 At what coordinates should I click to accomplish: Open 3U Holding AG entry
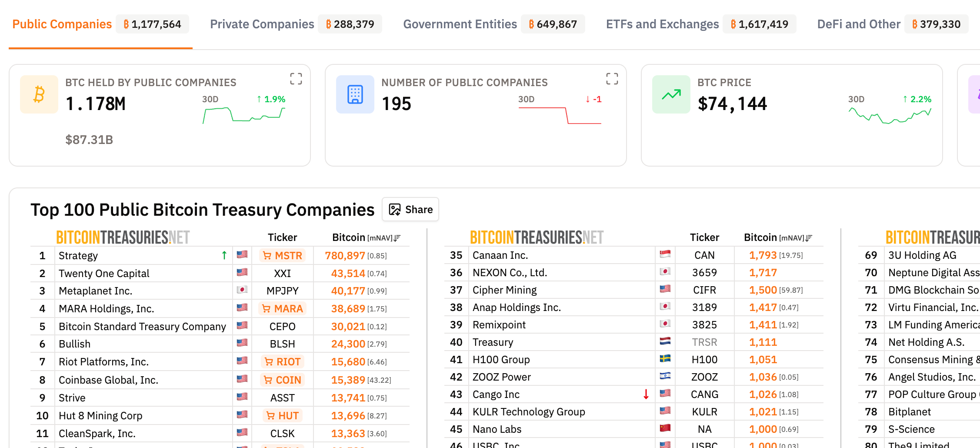click(x=923, y=255)
